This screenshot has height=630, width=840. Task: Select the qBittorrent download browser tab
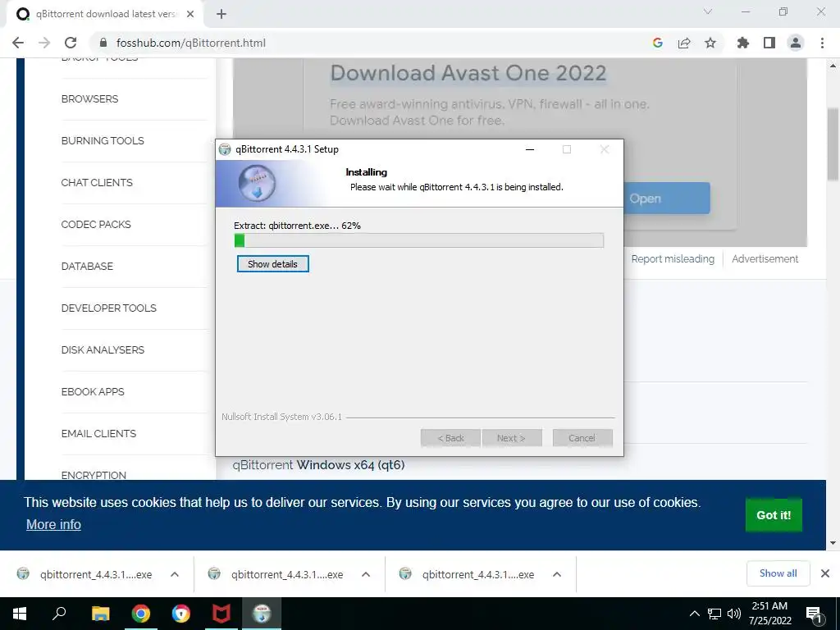click(x=104, y=14)
